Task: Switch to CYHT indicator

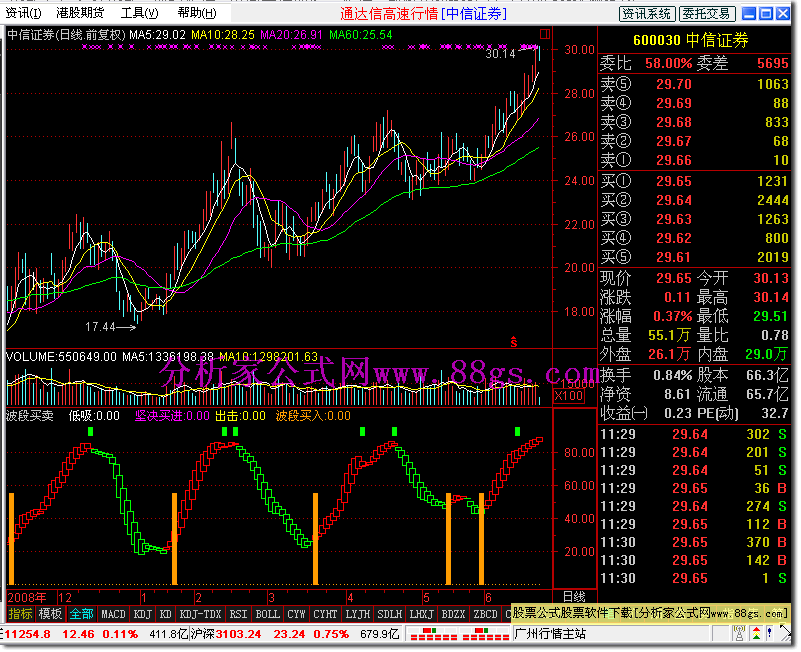Action: [x=325, y=614]
